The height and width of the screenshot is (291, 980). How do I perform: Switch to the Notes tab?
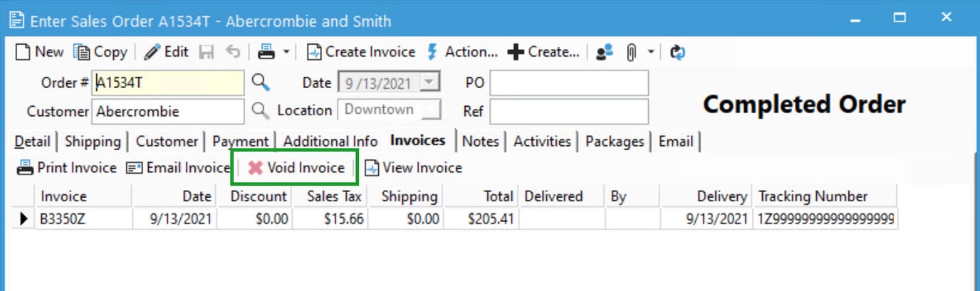[481, 142]
